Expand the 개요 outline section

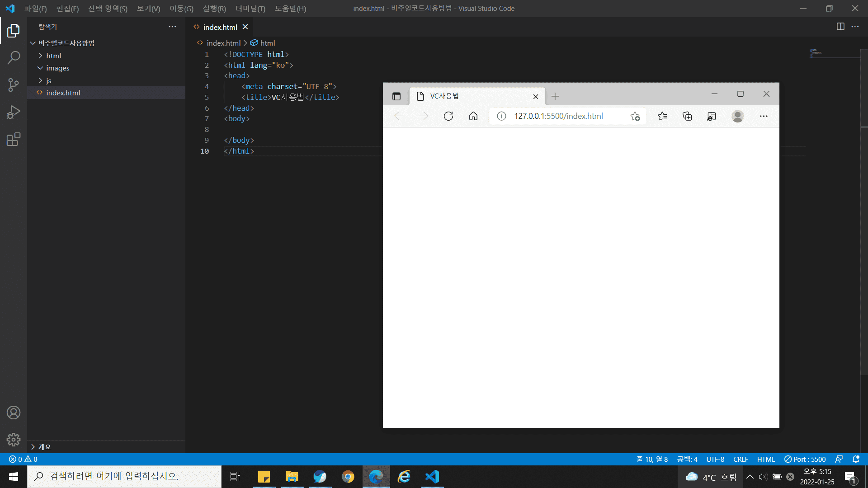[x=44, y=446]
